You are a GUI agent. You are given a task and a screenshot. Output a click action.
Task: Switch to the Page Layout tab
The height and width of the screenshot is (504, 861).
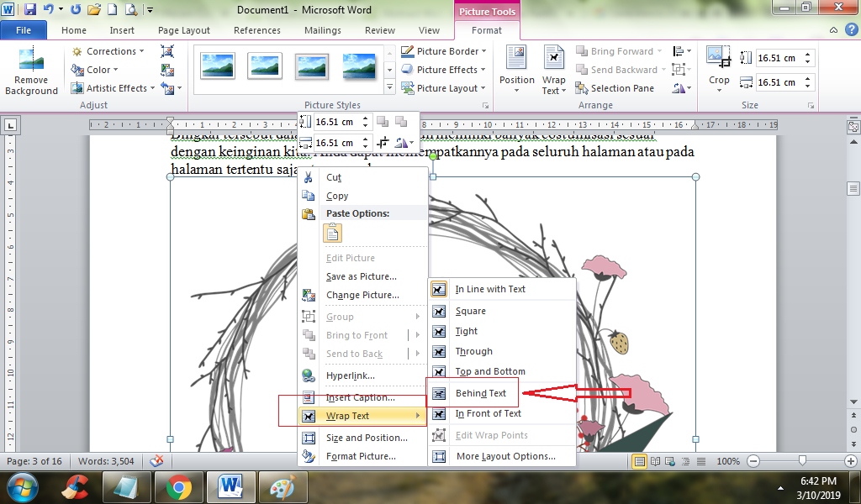(x=184, y=30)
